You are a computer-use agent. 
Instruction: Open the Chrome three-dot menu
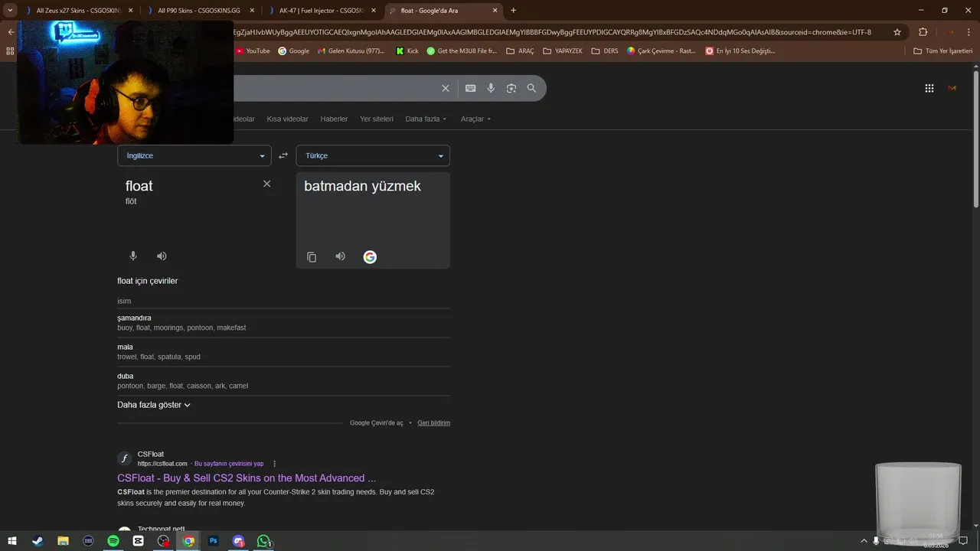click(x=968, y=32)
